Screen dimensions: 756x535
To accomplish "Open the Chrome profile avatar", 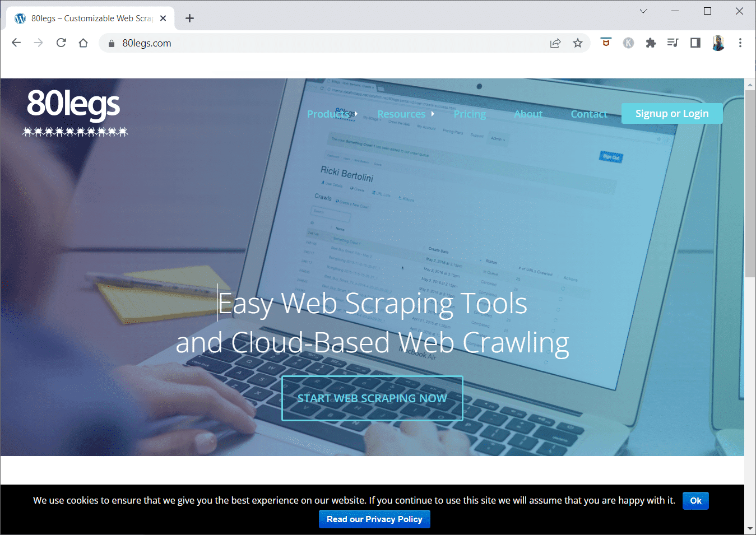I will (718, 43).
